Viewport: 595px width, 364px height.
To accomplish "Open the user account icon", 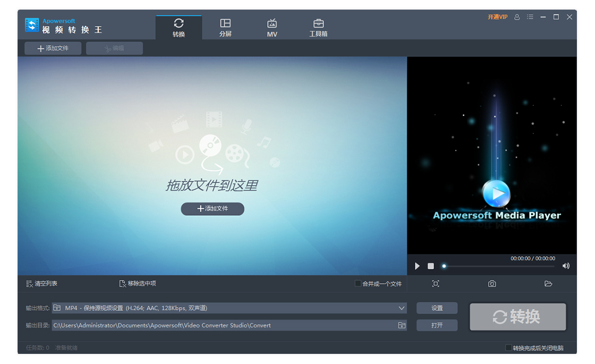I will [517, 17].
